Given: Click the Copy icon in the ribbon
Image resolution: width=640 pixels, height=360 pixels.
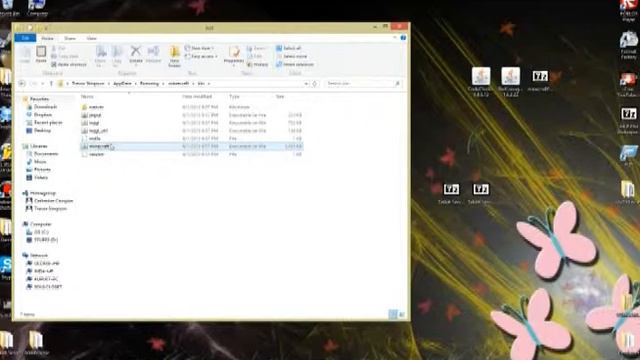Looking at the screenshot, I should click(25, 55).
